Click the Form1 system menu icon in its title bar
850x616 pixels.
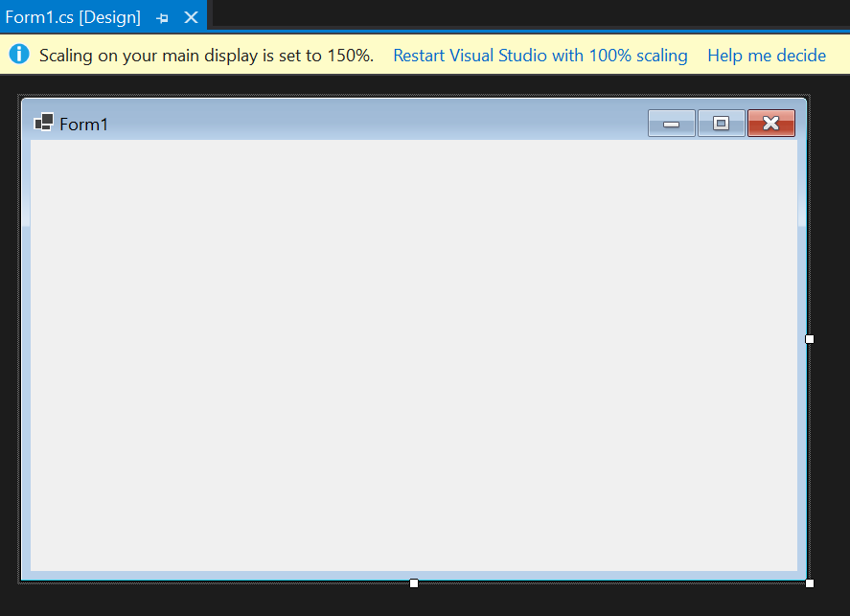(42, 123)
